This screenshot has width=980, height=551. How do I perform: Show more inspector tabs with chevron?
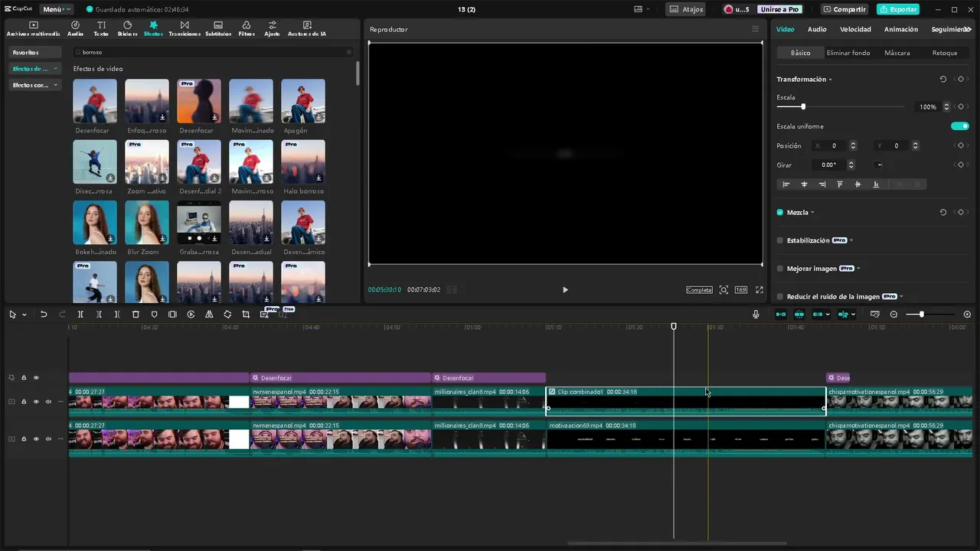pyautogui.click(x=969, y=29)
